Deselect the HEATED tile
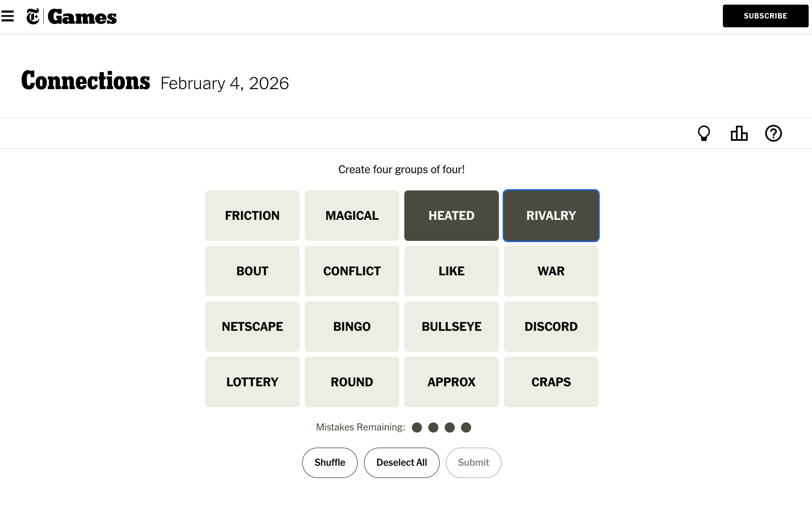This screenshot has height=512, width=812. [x=451, y=216]
